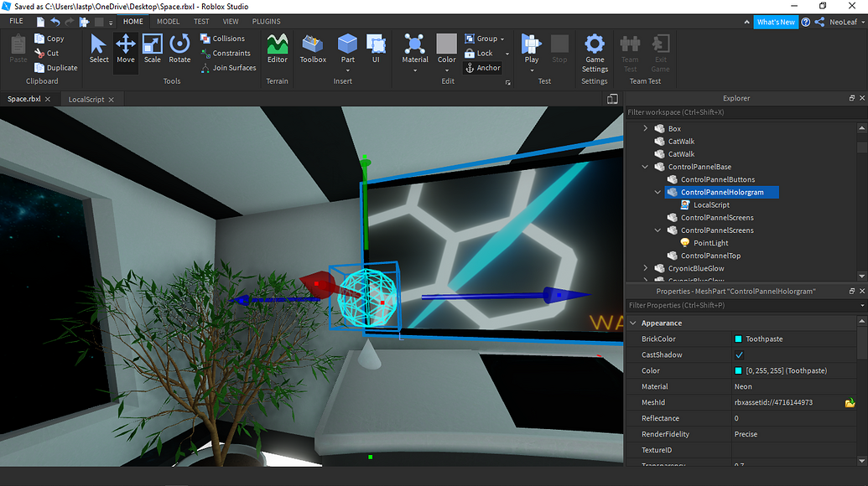Screen dimensions: 868x486
Task: Click the new file icon in quick access bar
Action: (x=40, y=22)
